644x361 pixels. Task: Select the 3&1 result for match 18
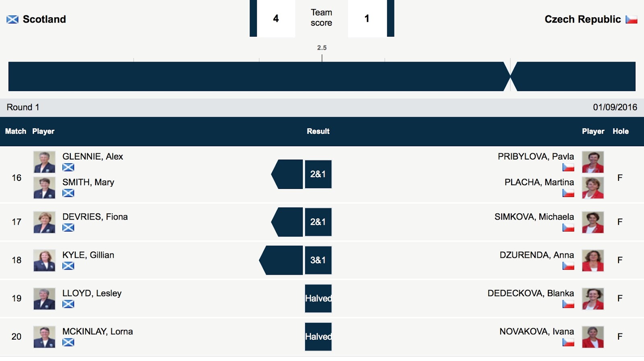(318, 260)
